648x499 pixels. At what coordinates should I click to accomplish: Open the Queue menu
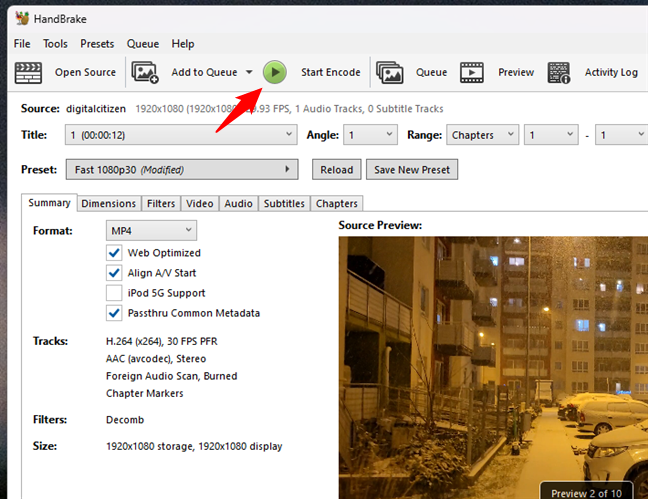click(x=143, y=44)
